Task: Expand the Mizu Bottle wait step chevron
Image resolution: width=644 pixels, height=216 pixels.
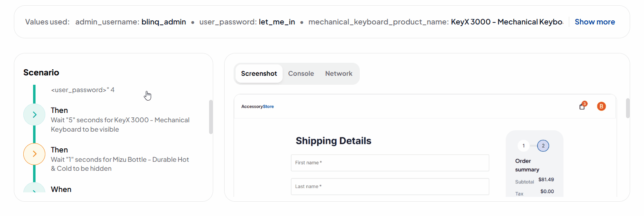Action: pyautogui.click(x=34, y=154)
